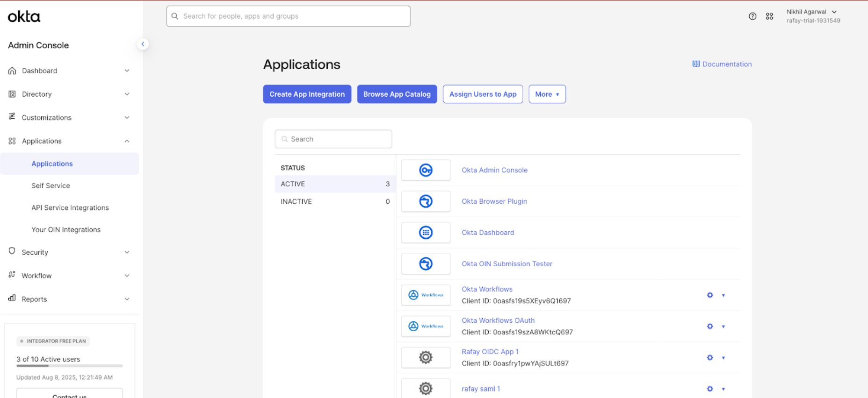
Task: Click the gear icon for Okta Workflows
Action: point(709,295)
